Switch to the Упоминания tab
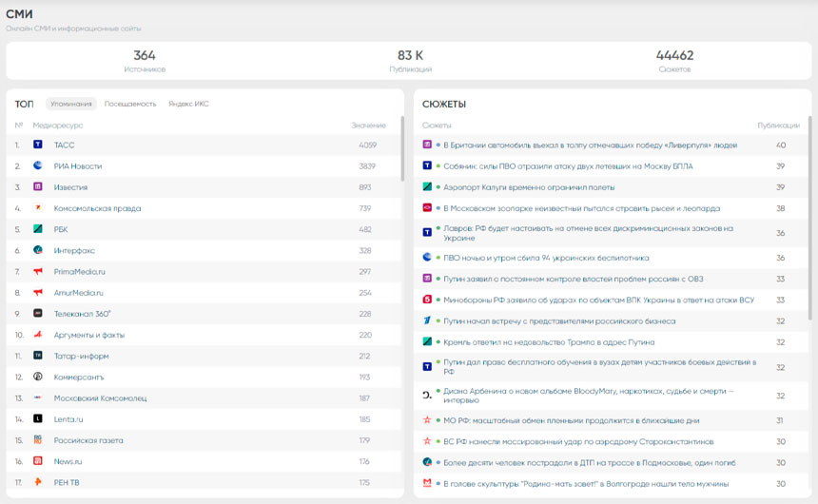818x504 pixels. [71, 104]
